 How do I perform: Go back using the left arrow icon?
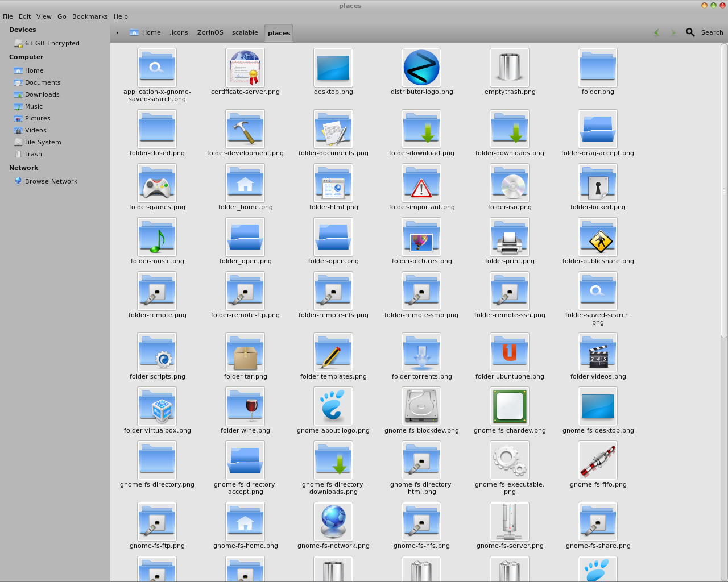[657, 32]
